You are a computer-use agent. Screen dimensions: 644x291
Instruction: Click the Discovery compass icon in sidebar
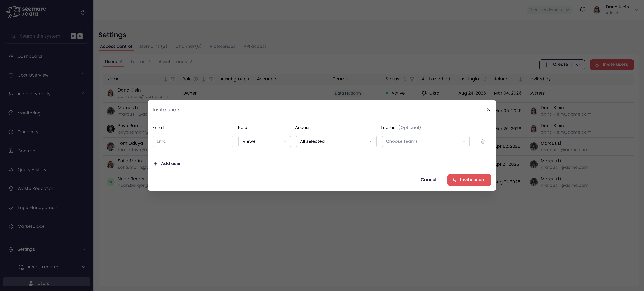click(11, 132)
